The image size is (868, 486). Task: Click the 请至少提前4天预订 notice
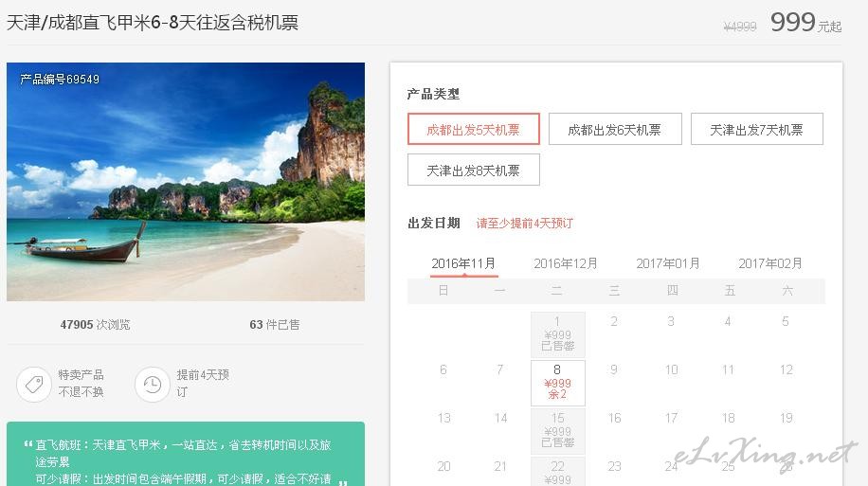(x=525, y=223)
